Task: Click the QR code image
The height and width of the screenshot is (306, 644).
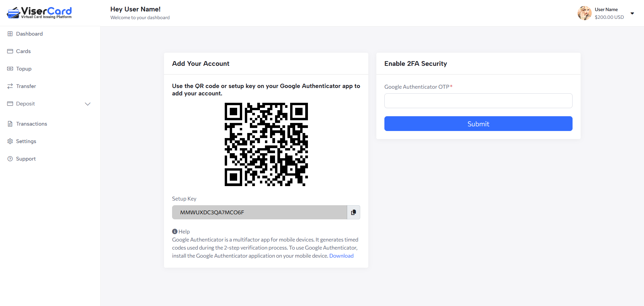Action: coord(266,144)
